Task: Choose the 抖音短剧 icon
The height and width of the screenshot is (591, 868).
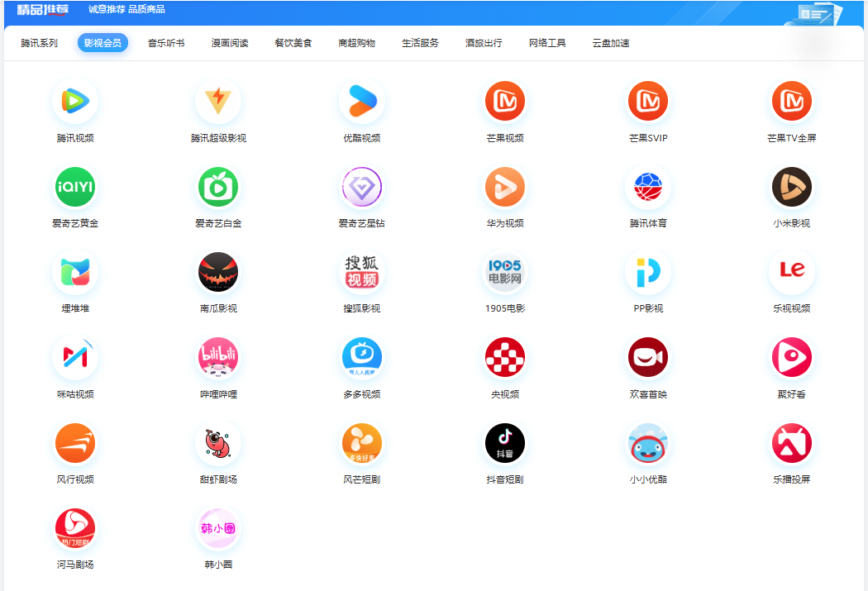Action: click(505, 443)
